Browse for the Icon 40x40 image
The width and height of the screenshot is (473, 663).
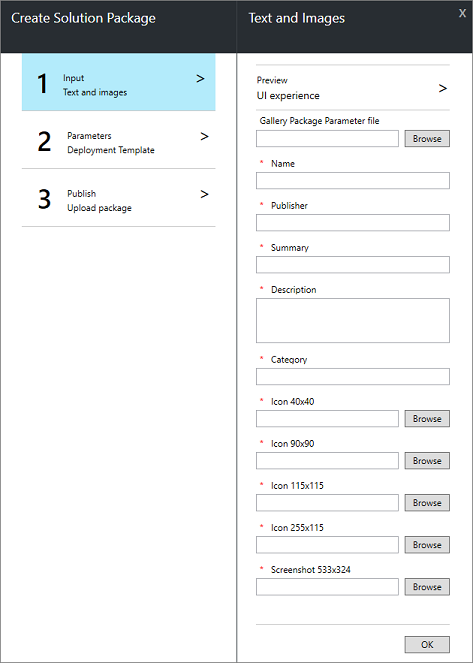click(427, 419)
